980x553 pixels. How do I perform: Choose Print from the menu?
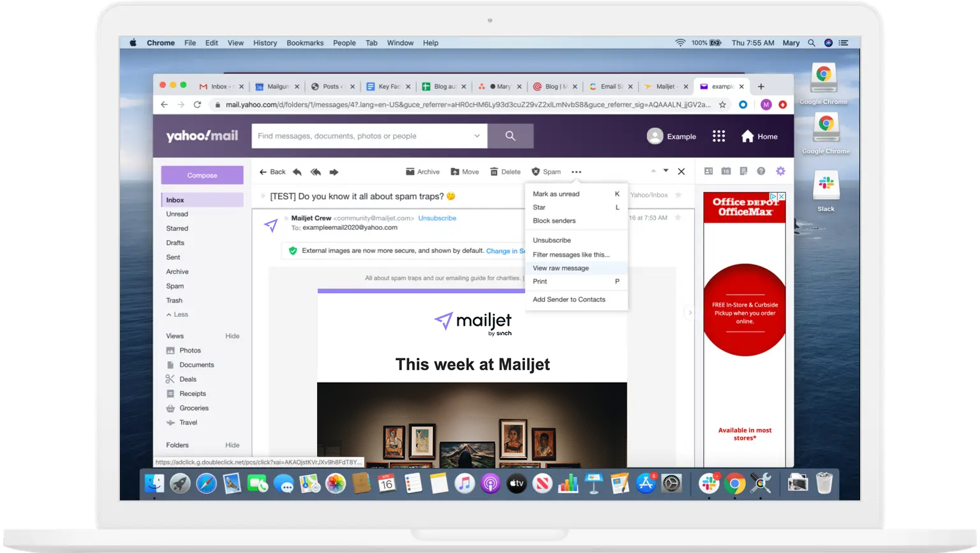coord(576,282)
